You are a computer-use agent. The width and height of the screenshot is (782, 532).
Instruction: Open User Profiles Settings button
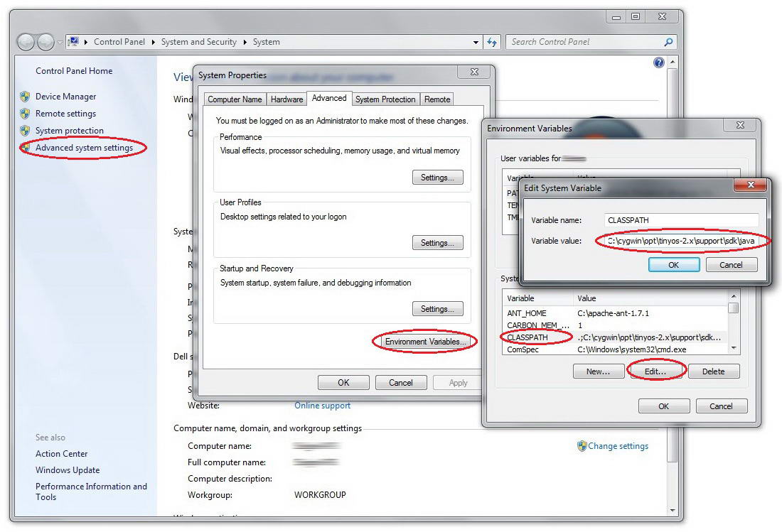pyautogui.click(x=437, y=243)
